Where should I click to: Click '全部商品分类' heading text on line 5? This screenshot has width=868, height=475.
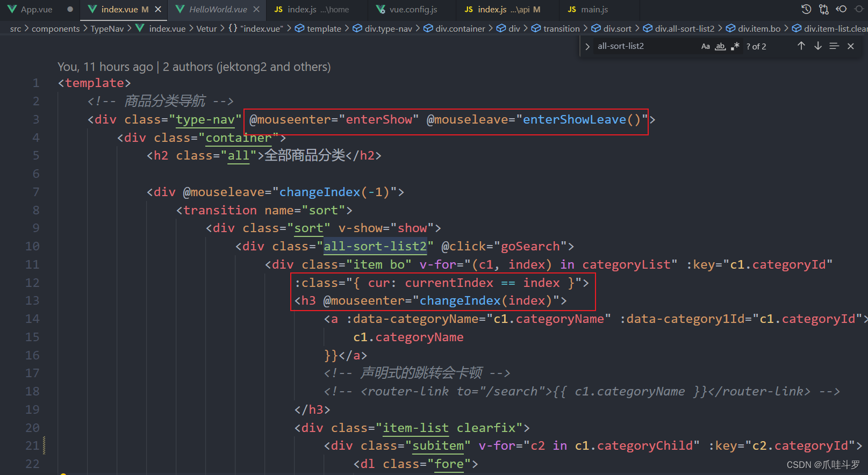305,155
